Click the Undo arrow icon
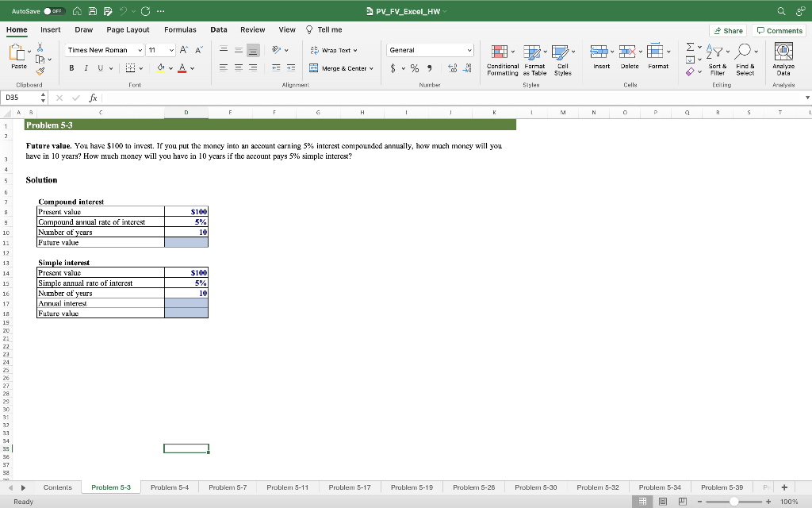The image size is (812, 508). click(123, 11)
